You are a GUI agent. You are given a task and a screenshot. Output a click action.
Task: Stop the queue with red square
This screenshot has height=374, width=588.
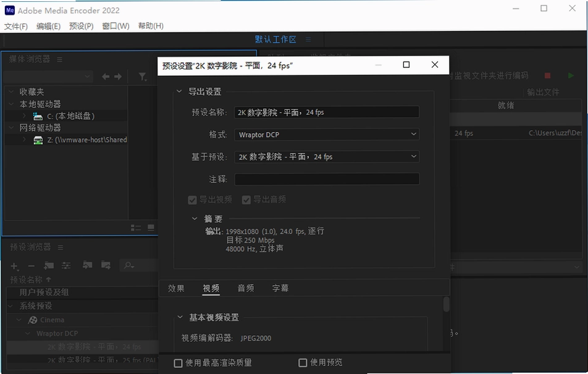[x=547, y=76]
